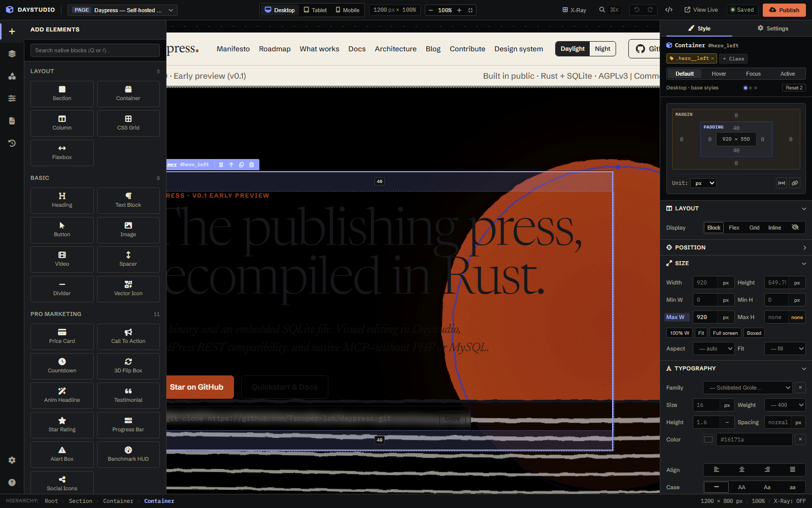
Task: Open the Aspect auto dropdown
Action: (x=714, y=348)
